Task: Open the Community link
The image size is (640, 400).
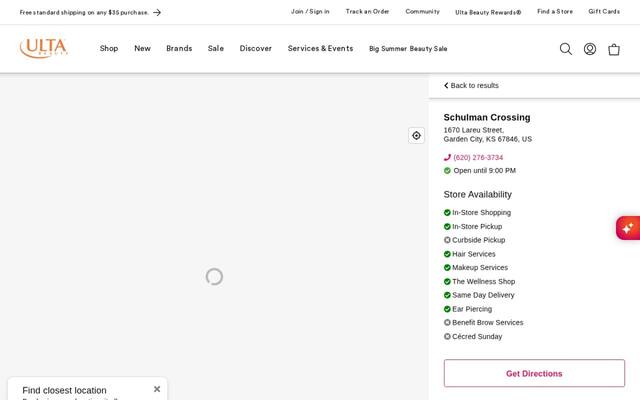Action: click(422, 11)
